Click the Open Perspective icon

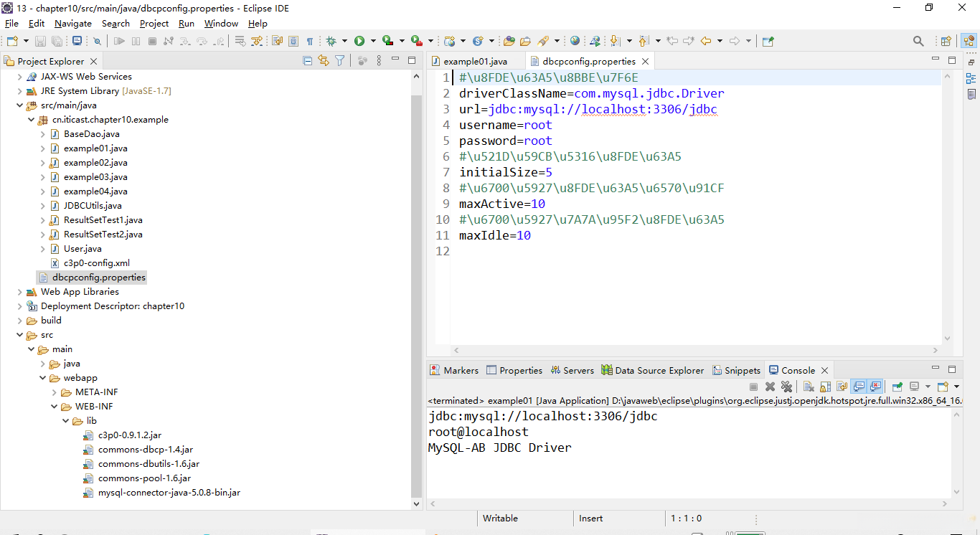946,42
